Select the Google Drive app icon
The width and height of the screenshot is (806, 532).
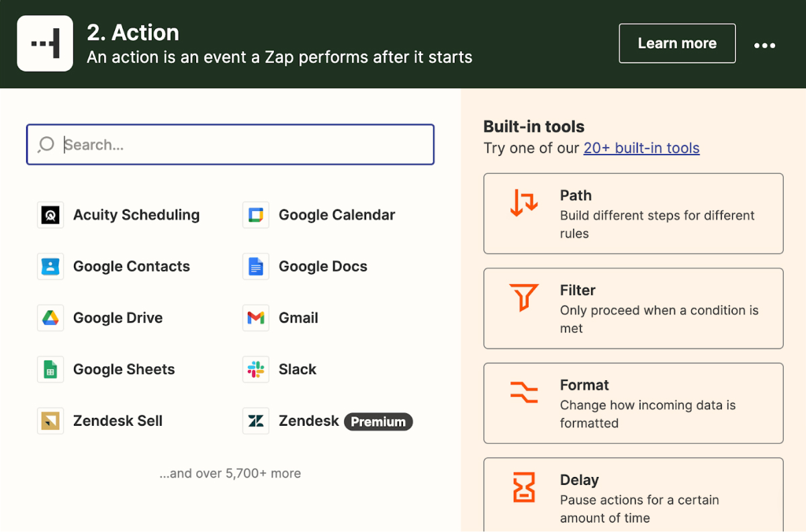coord(50,318)
